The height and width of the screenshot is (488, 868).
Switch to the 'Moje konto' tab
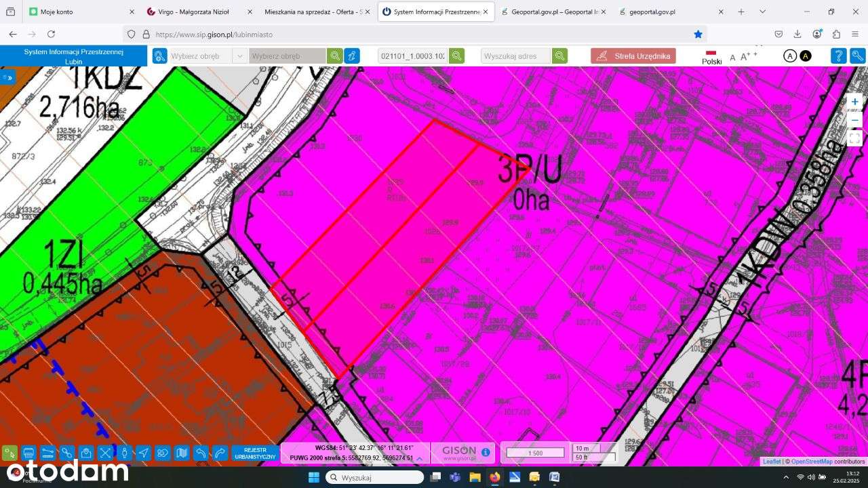pos(83,12)
